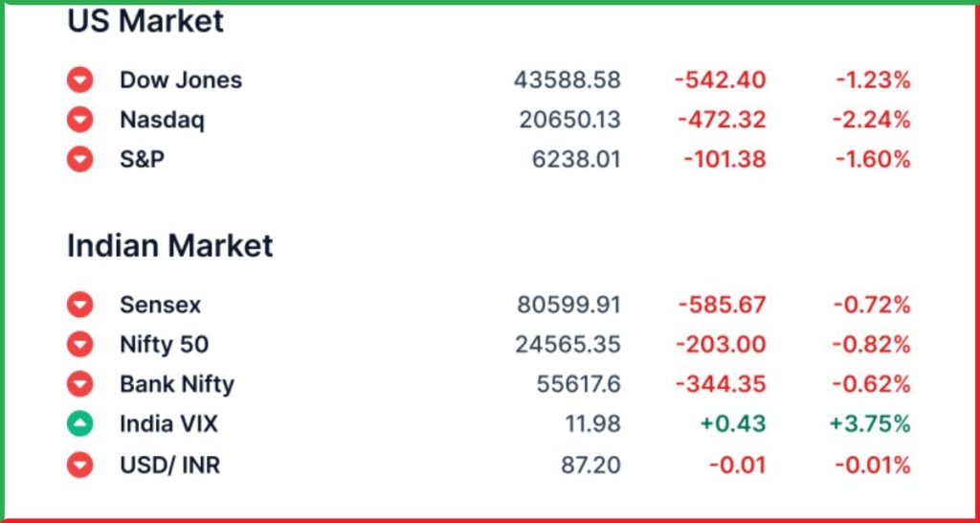
Task: Click the red down arrow beside Sensex
Action: (x=80, y=305)
